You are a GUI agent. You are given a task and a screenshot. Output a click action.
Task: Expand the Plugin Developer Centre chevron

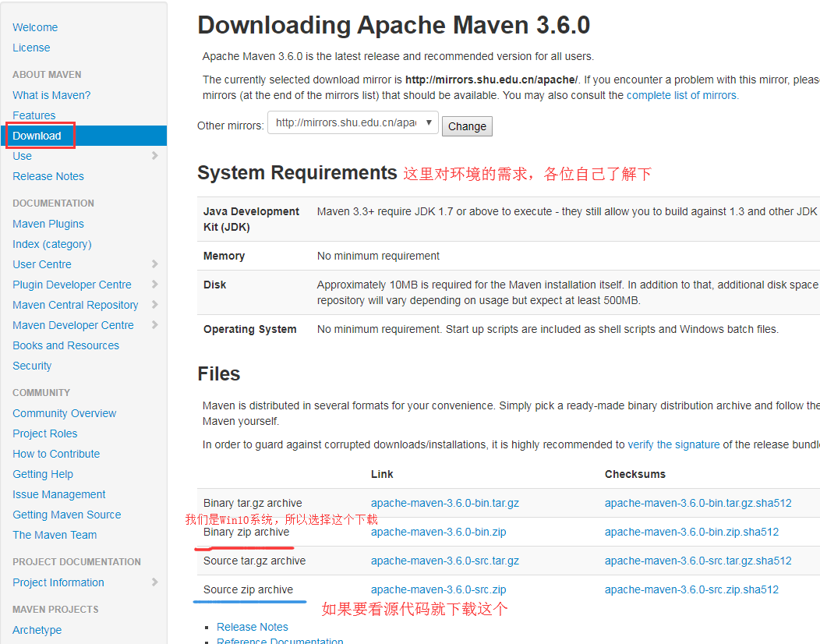click(154, 284)
